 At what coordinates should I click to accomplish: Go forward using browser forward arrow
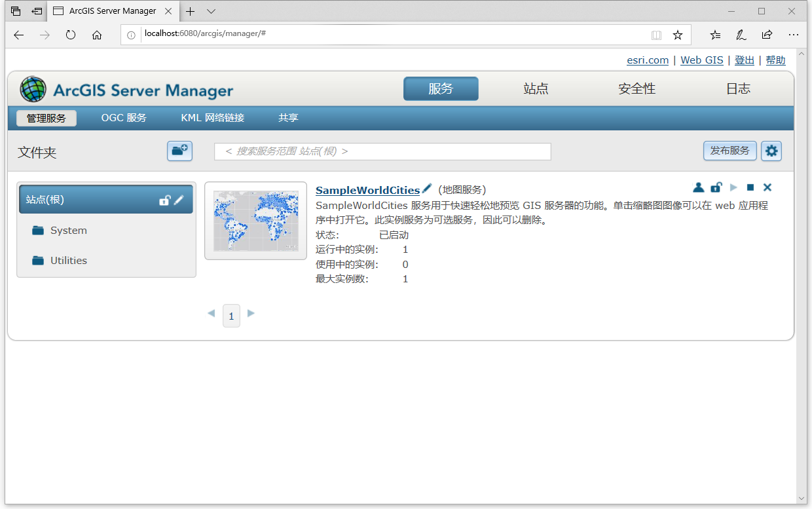(45, 35)
